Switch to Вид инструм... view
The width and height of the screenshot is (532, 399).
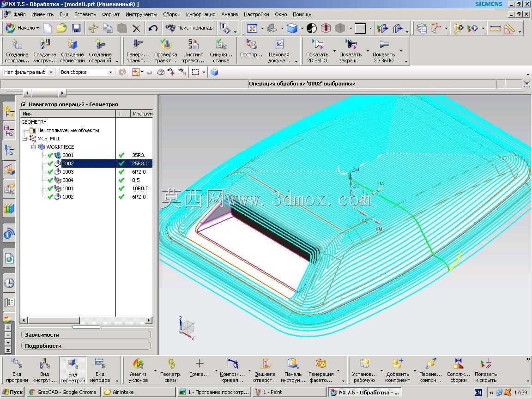pyautogui.click(x=44, y=370)
